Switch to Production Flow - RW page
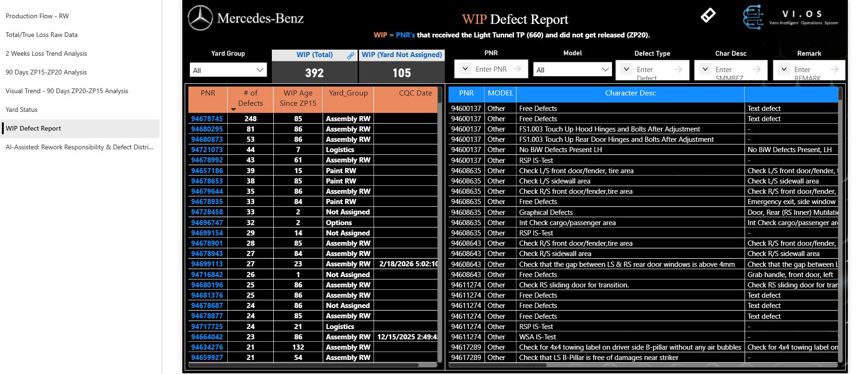 coord(37,16)
